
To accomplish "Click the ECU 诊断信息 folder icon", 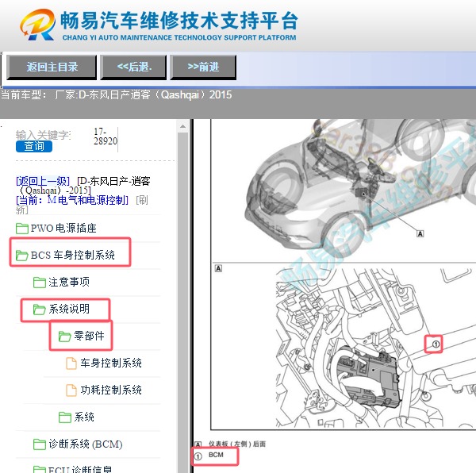I will pos(40,469).
